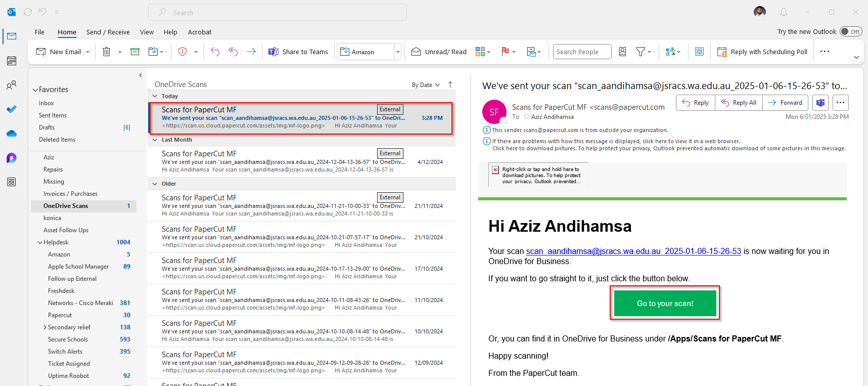Expand the ribbon display options chevron

[856, 57]
